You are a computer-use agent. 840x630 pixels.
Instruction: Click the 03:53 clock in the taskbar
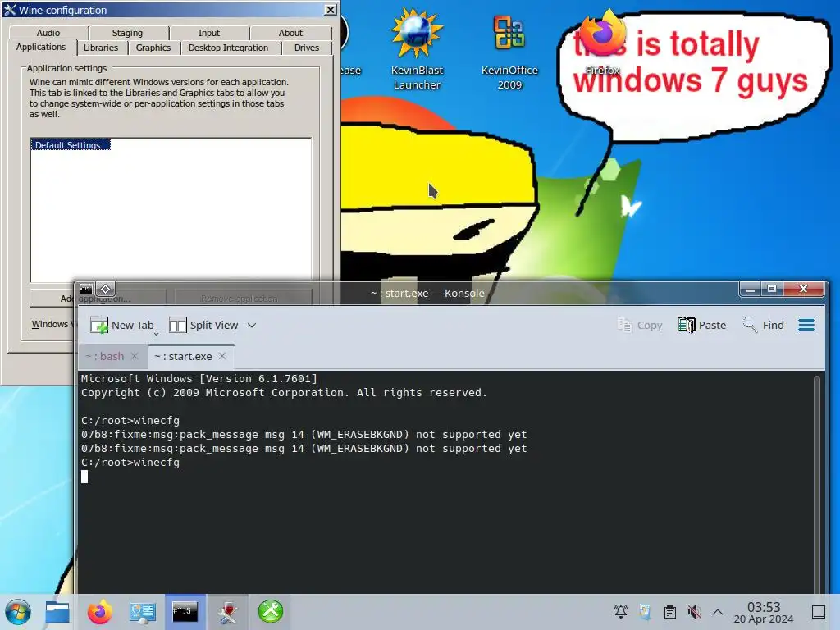pyautogui.click(x=764, y=612)
